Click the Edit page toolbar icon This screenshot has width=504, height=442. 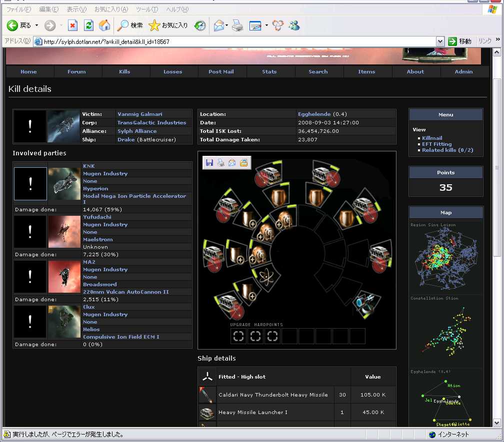(255, 25)
